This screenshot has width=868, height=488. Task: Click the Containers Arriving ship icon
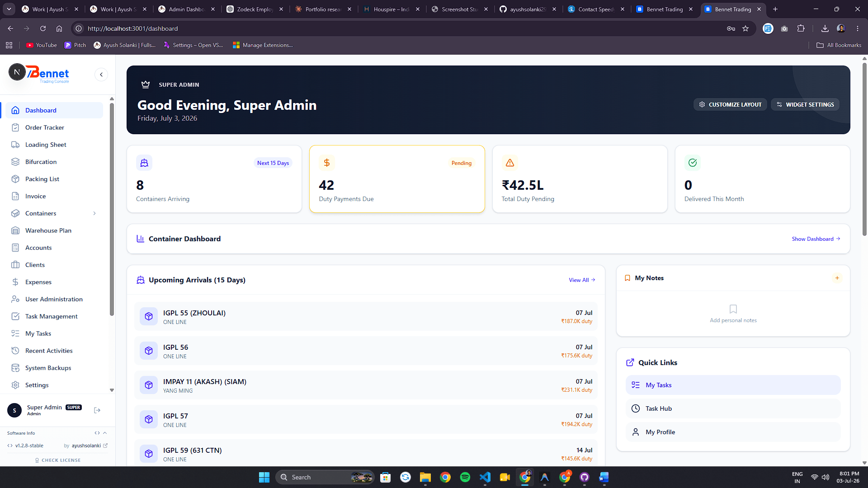[x=144, y=163]
